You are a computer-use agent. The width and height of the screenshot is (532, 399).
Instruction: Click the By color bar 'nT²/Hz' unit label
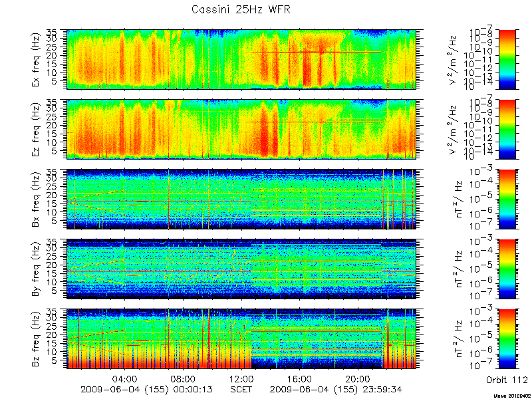click(459, 269)
